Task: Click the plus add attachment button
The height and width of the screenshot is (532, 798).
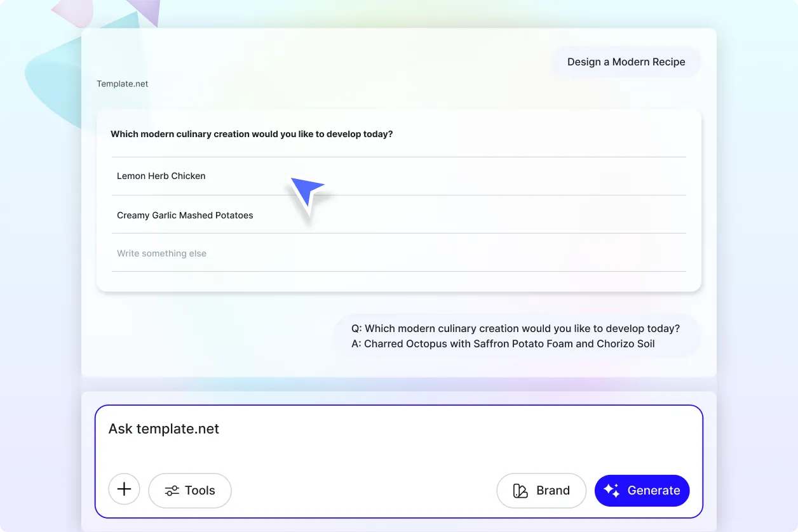Action: [x=125, y=489]
